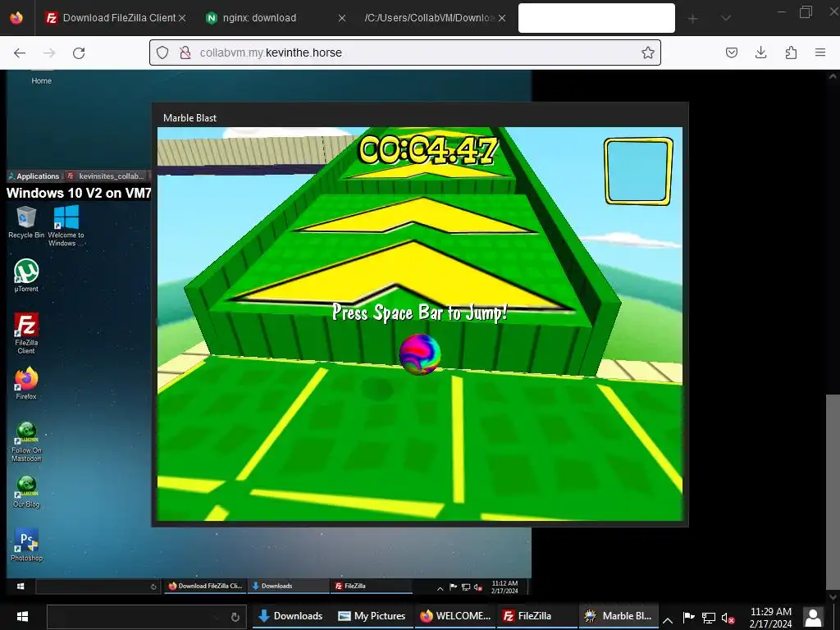Open the Applications menu in inner panel
840x630 pixels.
[34, 176]
